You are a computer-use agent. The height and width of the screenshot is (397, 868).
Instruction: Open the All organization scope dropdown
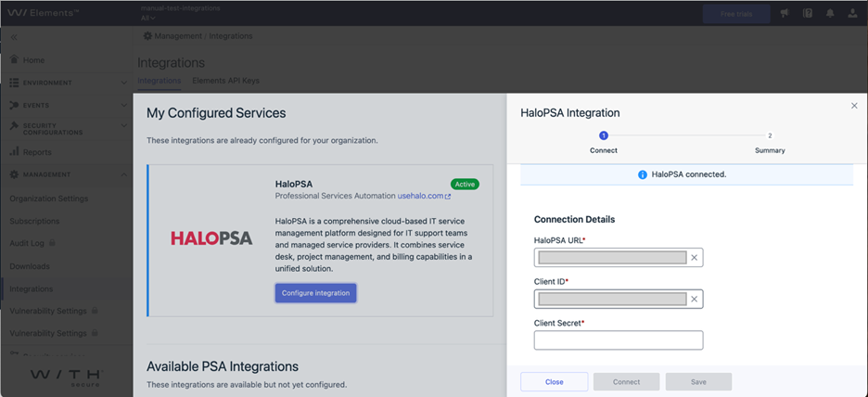point(147,18)
